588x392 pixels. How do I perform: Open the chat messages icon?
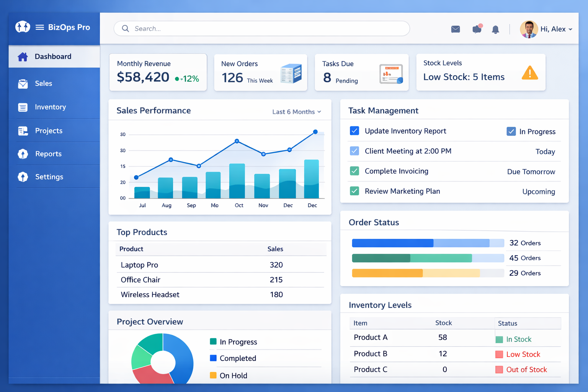[x=477, y=29]
